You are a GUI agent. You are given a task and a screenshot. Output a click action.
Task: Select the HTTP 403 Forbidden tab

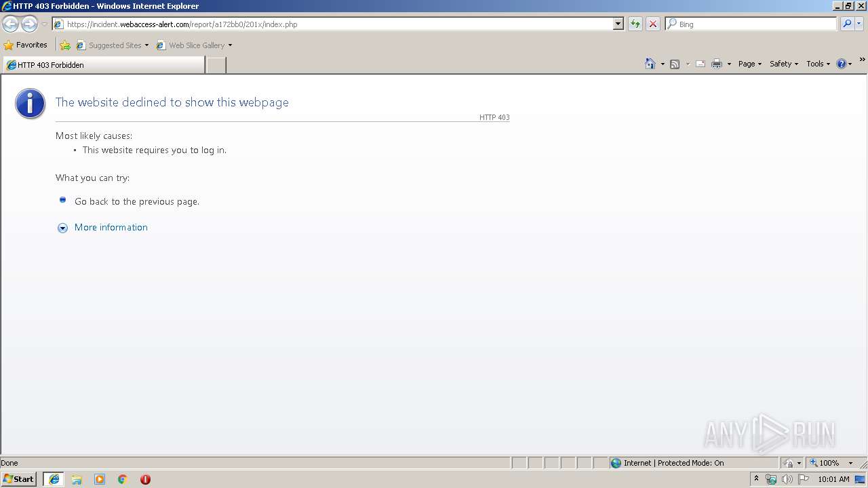tap(104, 65)
